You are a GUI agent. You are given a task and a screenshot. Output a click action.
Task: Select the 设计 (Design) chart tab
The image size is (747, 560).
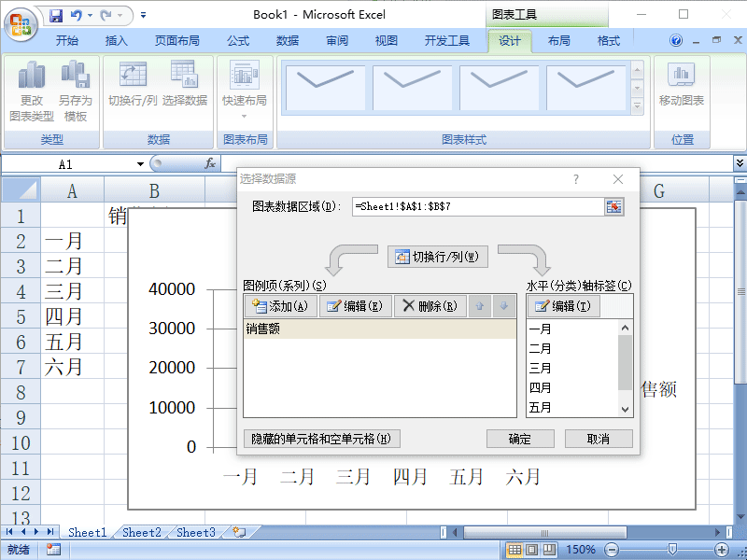pos(509,41)
